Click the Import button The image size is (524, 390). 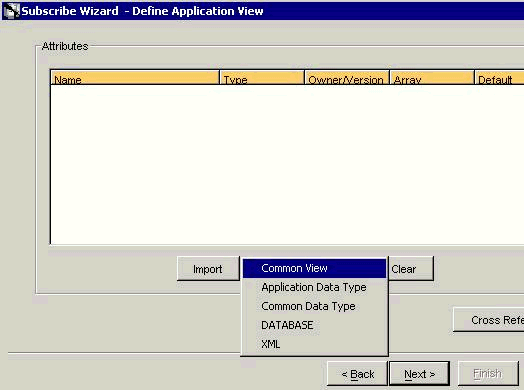click(208, 269)
